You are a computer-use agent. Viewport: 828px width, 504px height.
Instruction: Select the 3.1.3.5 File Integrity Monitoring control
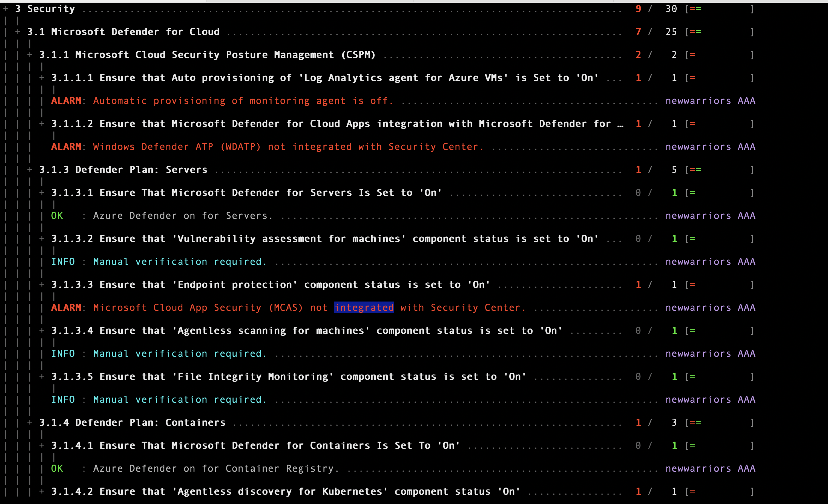[288, 377]
